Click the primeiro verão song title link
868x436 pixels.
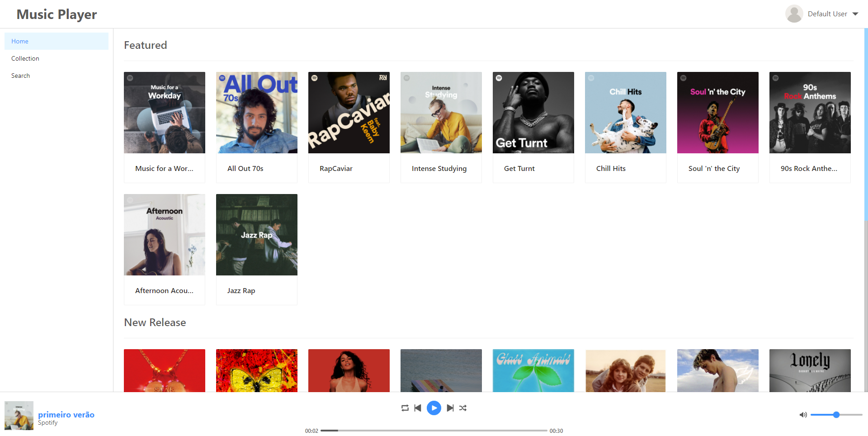pos(66,414)
